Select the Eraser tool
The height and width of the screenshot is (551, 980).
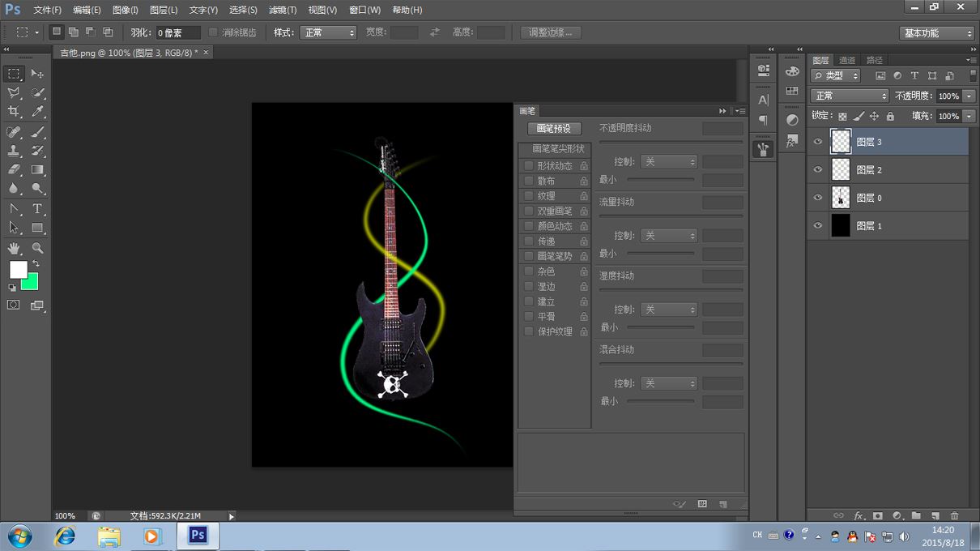pos(14,170)
